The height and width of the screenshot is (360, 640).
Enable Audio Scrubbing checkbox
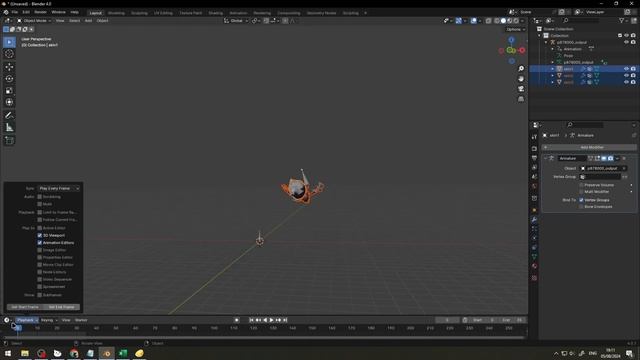click(40, 197)
